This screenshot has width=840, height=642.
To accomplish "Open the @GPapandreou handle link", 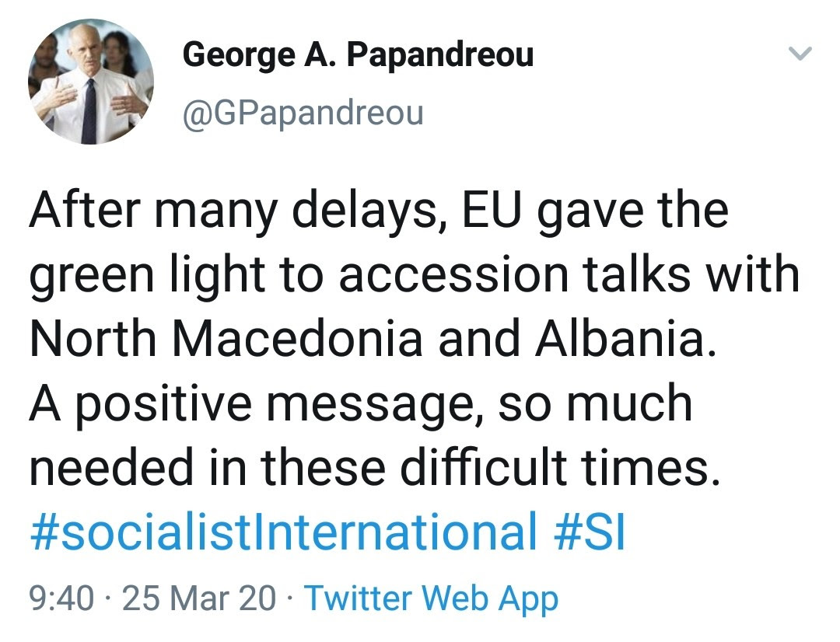I will click(x=303, y=113).
